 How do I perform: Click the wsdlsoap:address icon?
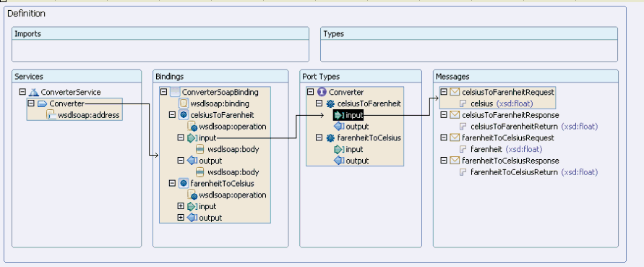pyautogui.click(x=51, y=115)
